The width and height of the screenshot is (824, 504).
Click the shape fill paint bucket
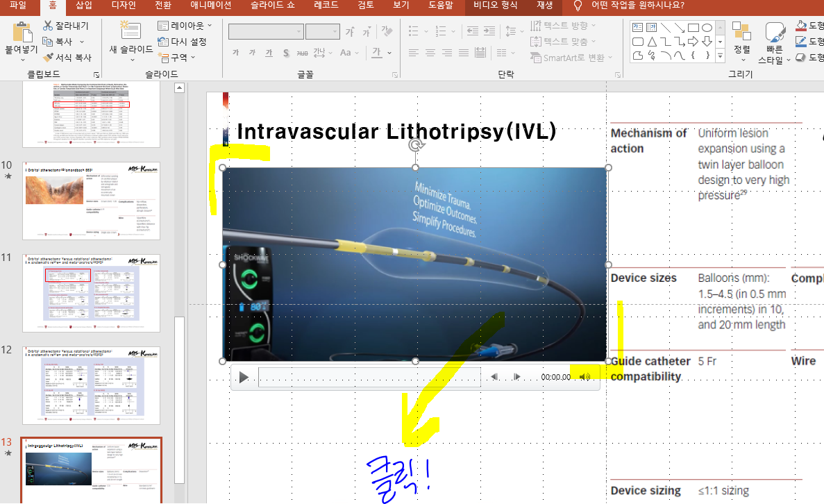pos(801,25)
